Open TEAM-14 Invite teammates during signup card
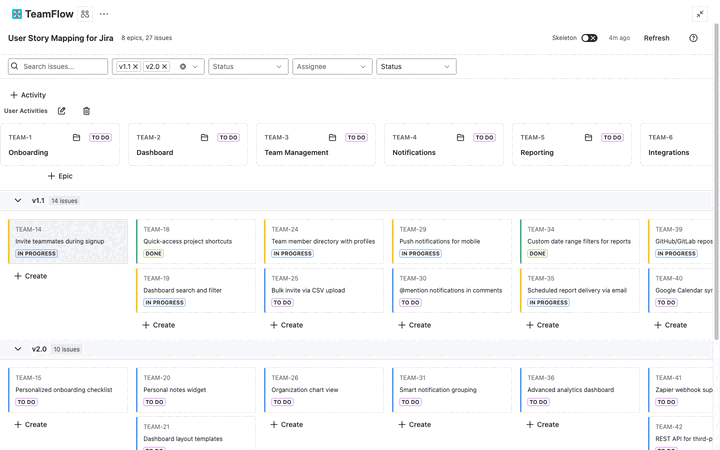 coord(68,241)
